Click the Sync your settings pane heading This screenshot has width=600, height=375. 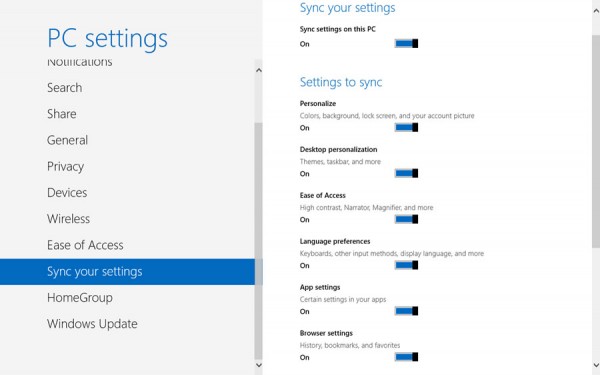pyautogui.click(x=347, y=8)
